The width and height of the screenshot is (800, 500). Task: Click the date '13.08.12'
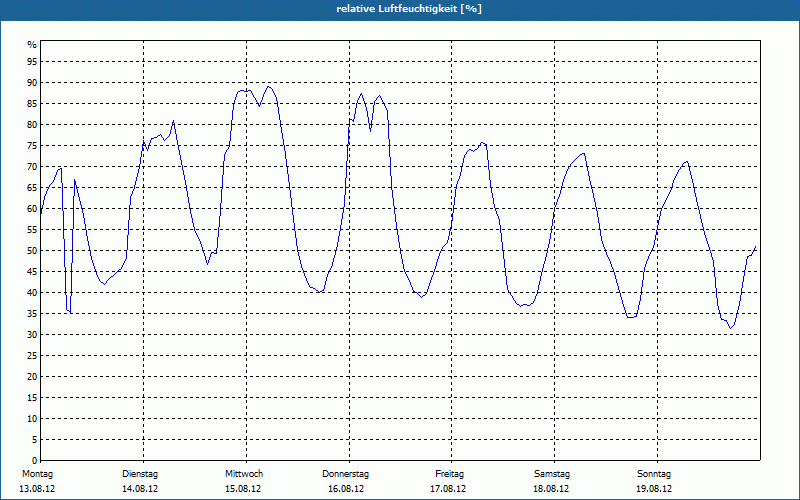37,489
